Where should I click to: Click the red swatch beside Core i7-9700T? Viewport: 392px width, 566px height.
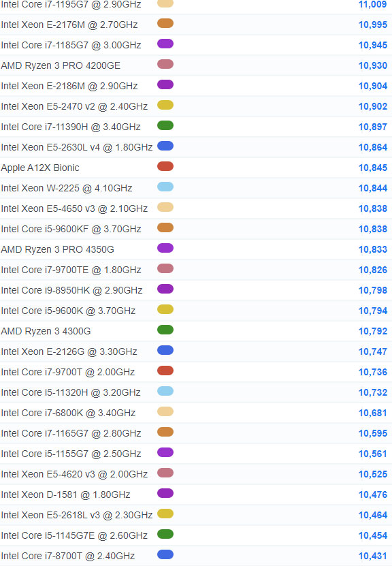(x=165, y=371)
